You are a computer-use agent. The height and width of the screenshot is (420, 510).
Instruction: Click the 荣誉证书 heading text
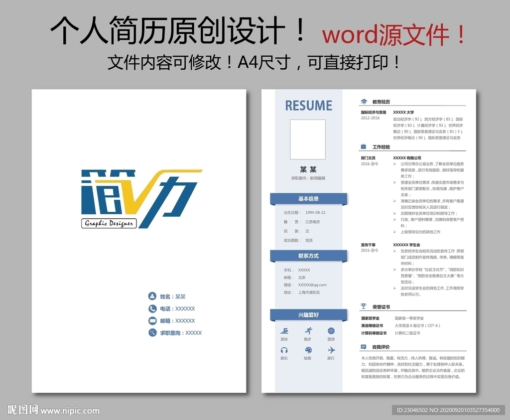(x=381, y=307)
